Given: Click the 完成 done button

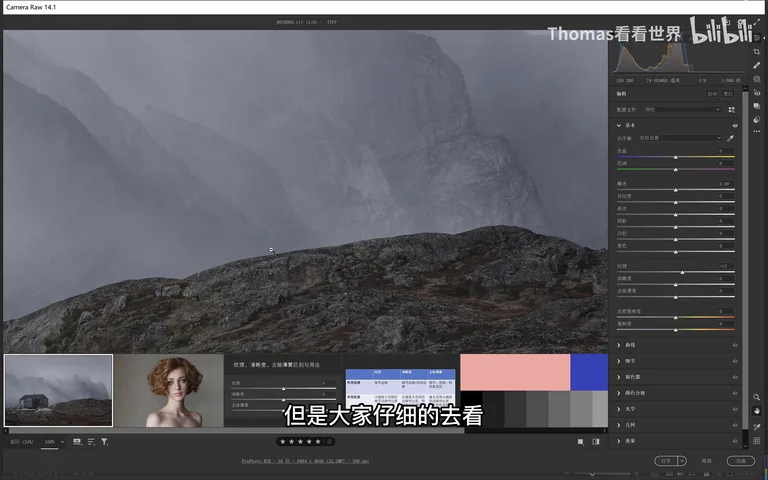Looking at the screenshot, I should point(741,461).
